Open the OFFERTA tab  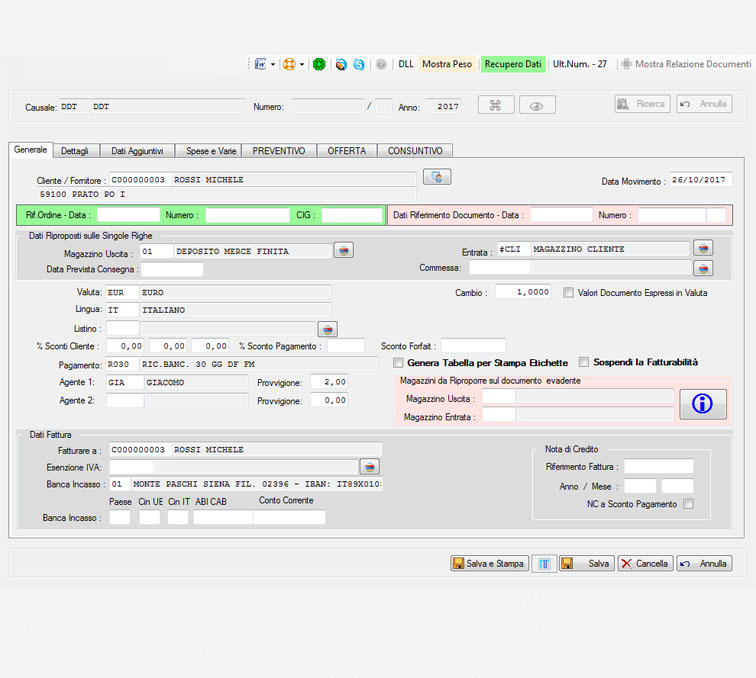pyautogui.click(x=347, y=151)
